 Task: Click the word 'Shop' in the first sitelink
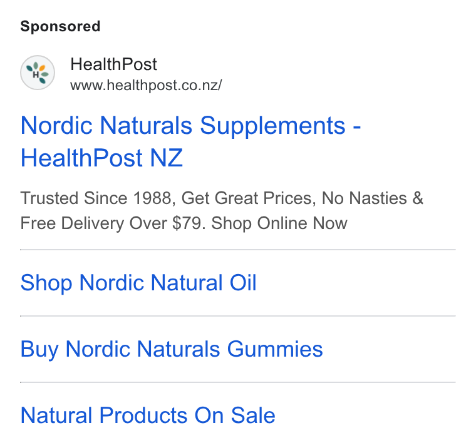tap(46, 283)
